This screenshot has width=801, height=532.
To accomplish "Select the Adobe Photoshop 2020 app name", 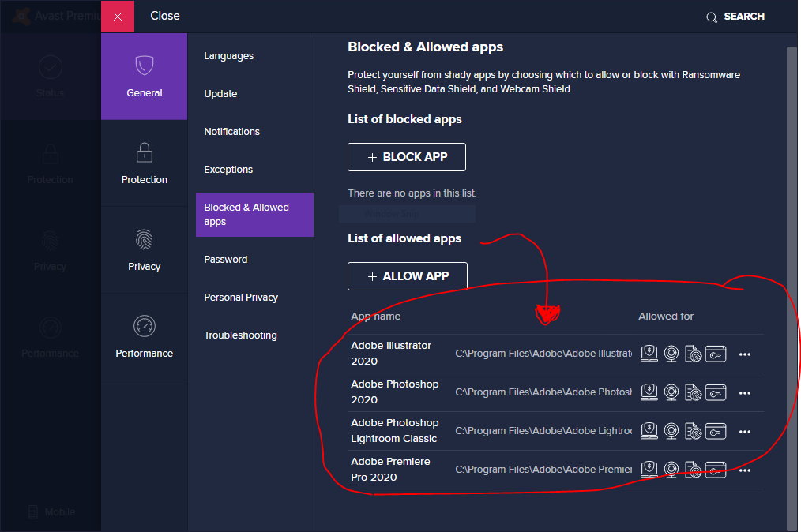I will 395,392.
